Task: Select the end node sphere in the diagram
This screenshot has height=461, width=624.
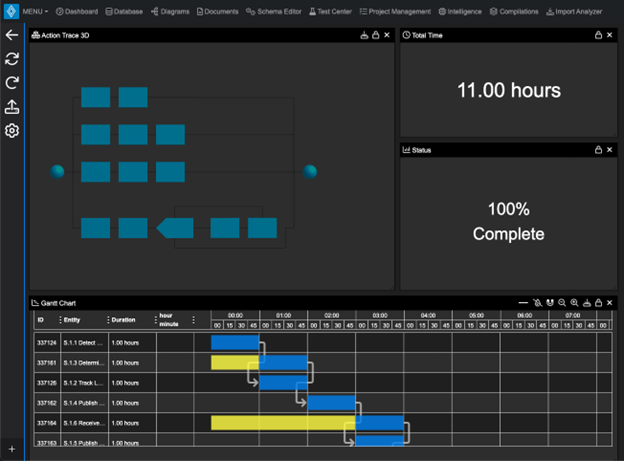Action: coord(310,172)
